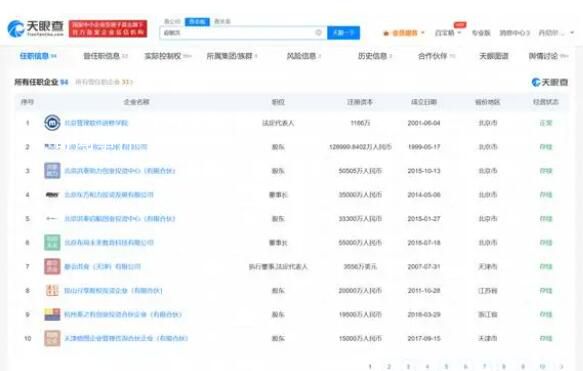Open the 所属集团/族群 tab
Screen dimensions: 583x371
[232, 56]
